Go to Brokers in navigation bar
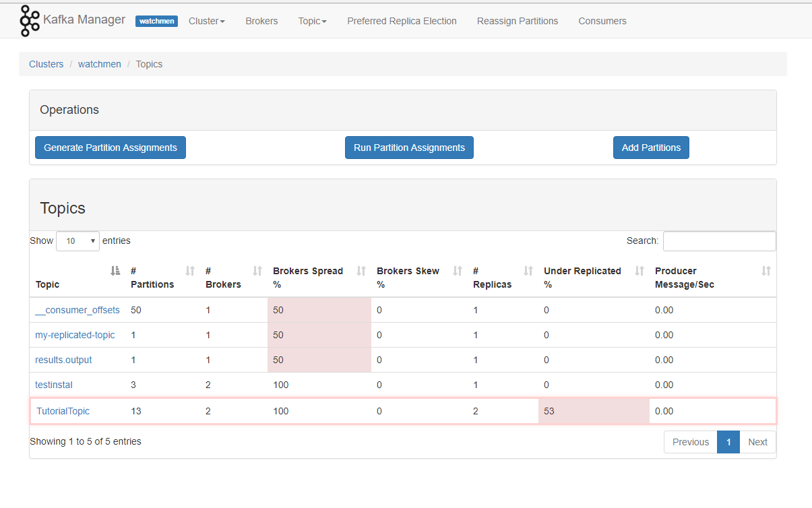This screenshot has height=508, width=812. point(261,21)
